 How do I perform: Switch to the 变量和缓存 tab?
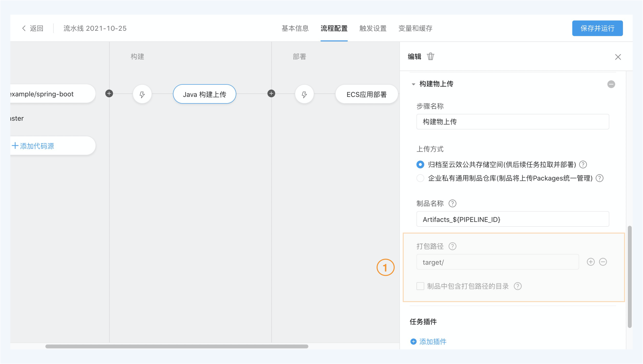click(415, 28)
